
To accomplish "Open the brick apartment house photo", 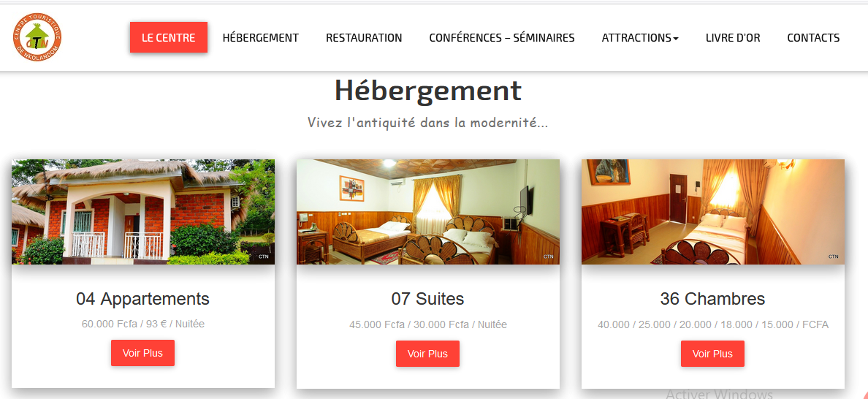I will coord(142,212).
